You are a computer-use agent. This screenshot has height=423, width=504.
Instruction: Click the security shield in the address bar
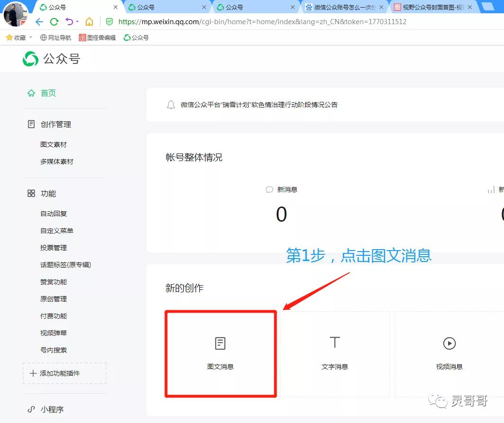110,21
